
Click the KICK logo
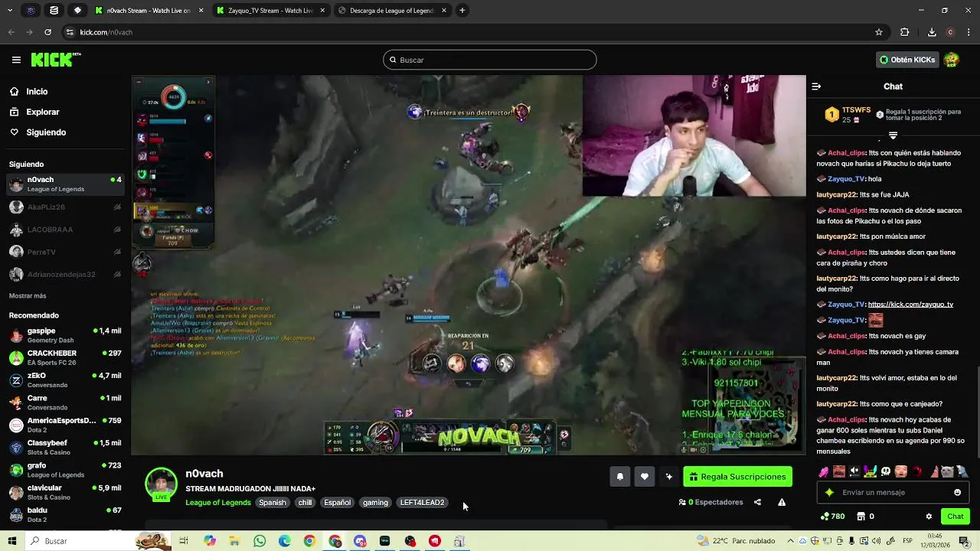(x=56, y=60)
